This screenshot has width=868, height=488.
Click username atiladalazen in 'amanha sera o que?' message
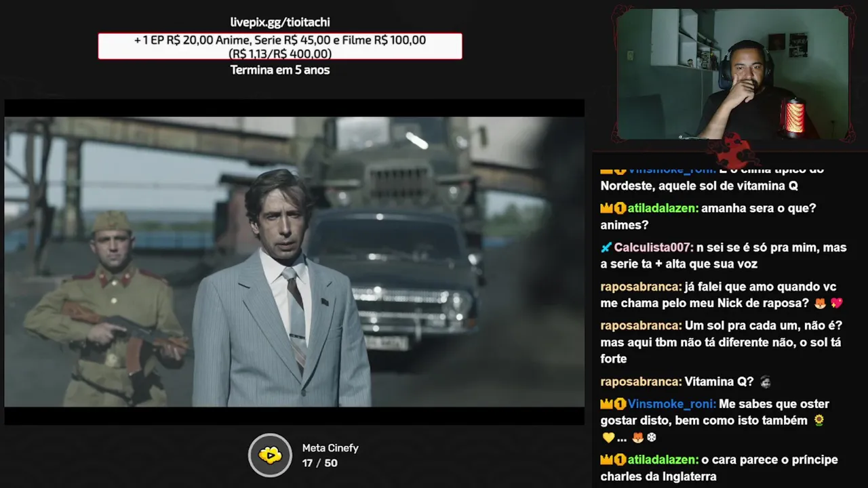coord(661,209)
